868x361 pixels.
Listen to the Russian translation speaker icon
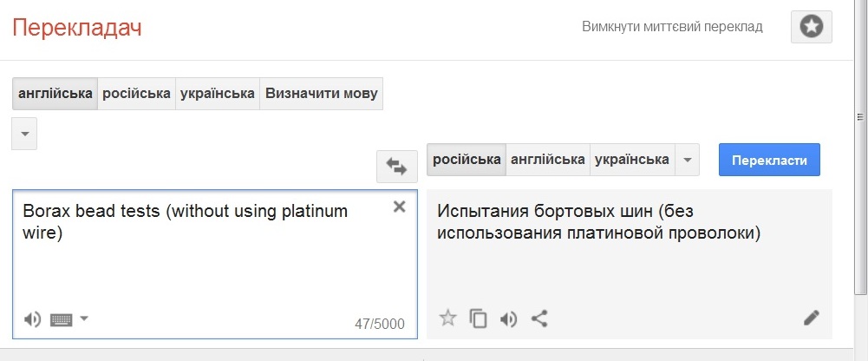(x=509, y=318)
